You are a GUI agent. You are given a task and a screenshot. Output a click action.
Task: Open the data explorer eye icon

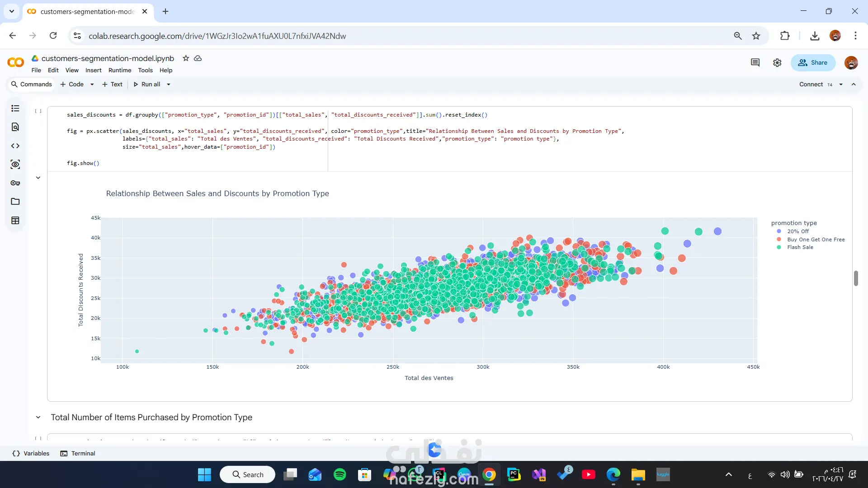tap(15, 164)
